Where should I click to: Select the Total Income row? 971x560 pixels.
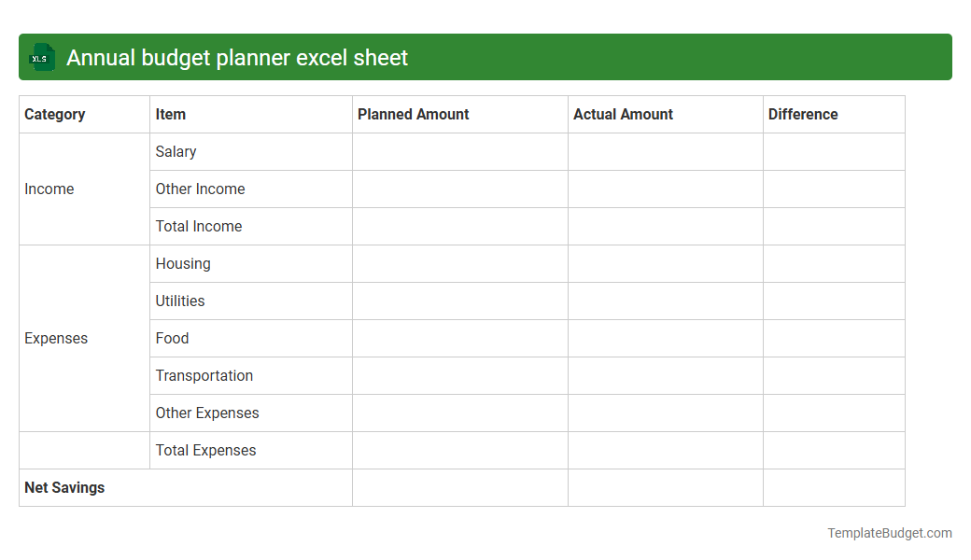[198, 226]
